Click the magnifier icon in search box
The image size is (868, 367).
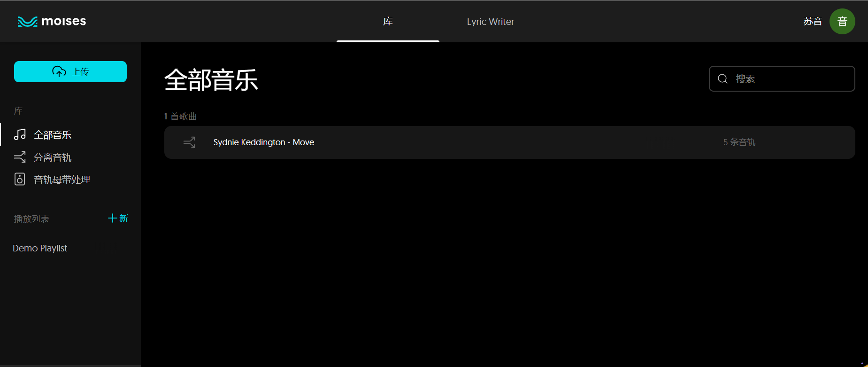click(723, 79)
